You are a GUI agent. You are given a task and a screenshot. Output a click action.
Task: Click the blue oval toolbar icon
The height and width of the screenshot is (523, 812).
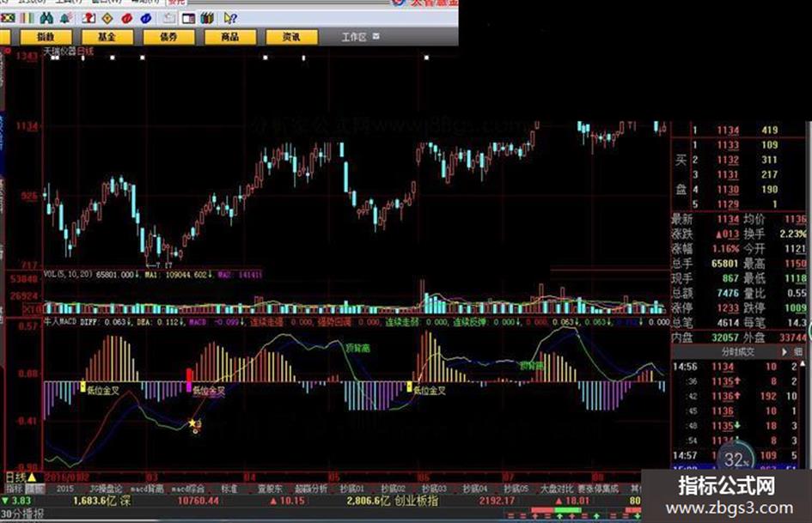point(145,19)
